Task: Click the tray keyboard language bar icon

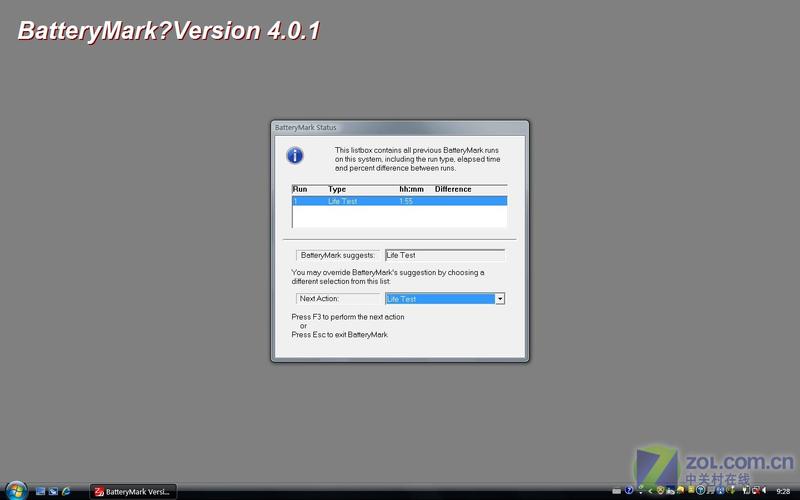Action: (617, 491)
